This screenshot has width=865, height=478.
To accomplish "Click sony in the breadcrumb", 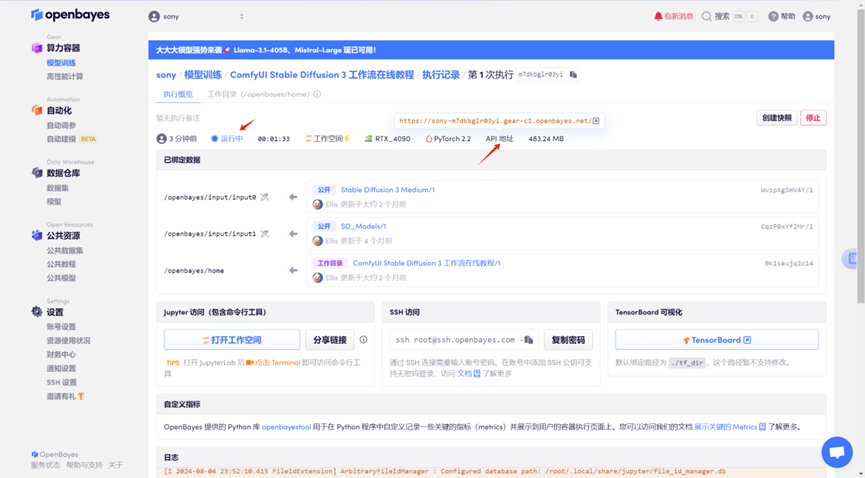I will [x=166, y=75].
